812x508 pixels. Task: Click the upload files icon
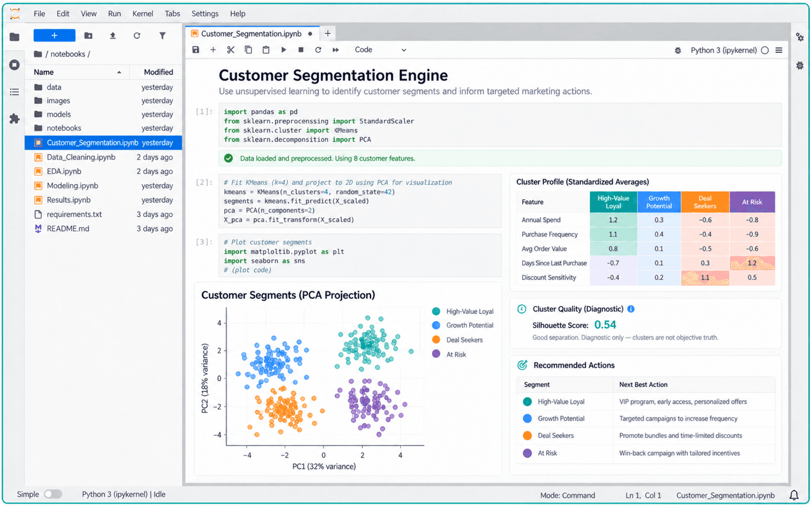click(113, 36)
